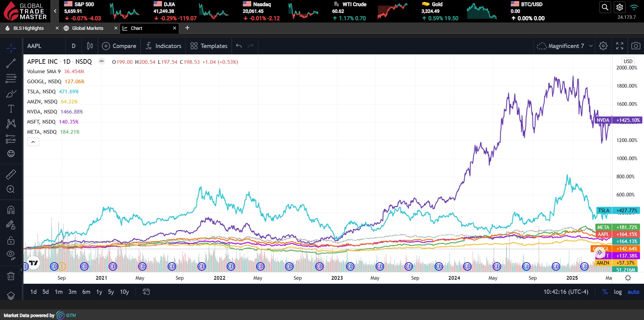Open the S&P 500 ticker item
This screenshot has height=320, width=644.
[102, 11]
